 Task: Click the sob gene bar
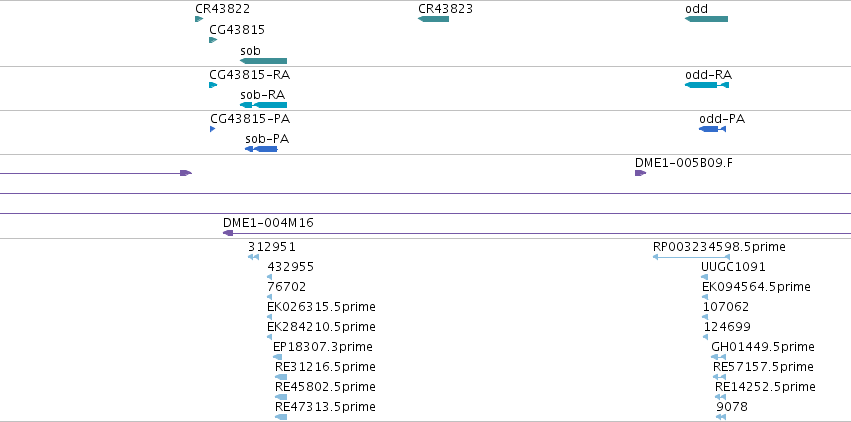[x=263, y=61]
